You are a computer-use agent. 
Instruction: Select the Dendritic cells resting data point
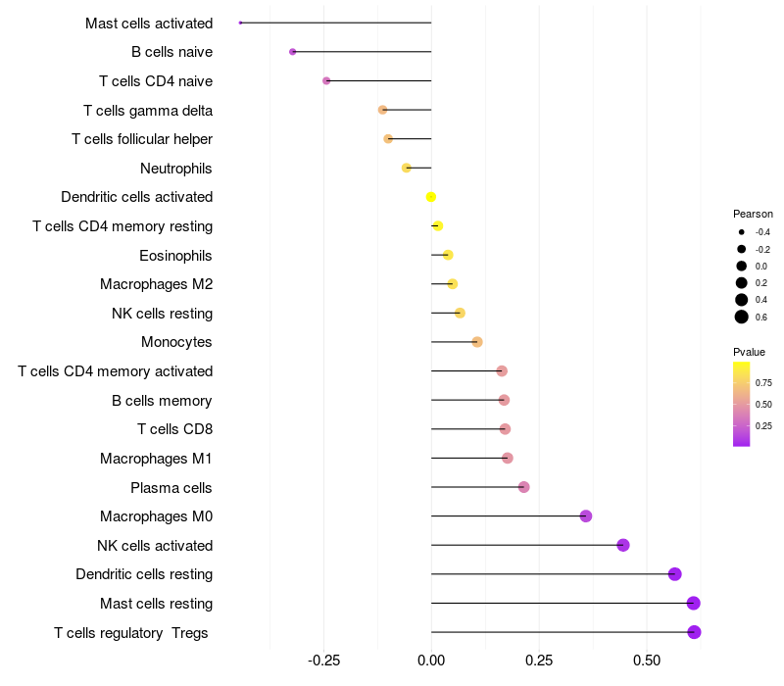click(674, 574)
